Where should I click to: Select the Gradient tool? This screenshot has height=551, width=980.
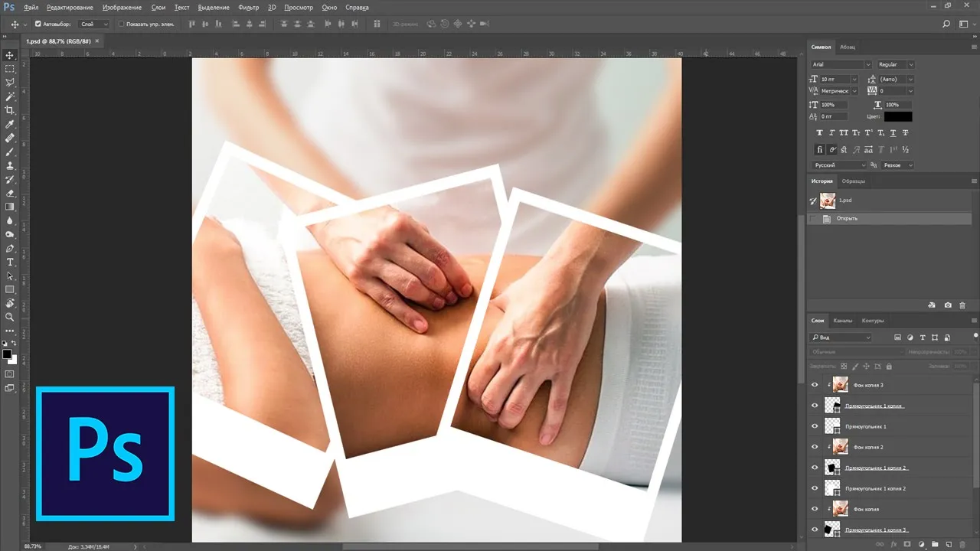coord(10,207)
